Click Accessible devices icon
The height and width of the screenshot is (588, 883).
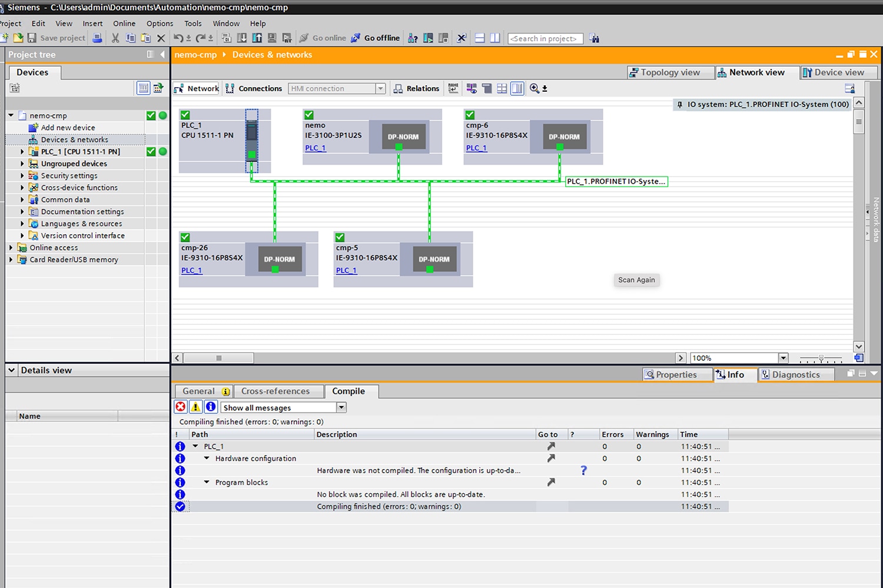pyautogui.click(x=413, y=38)
